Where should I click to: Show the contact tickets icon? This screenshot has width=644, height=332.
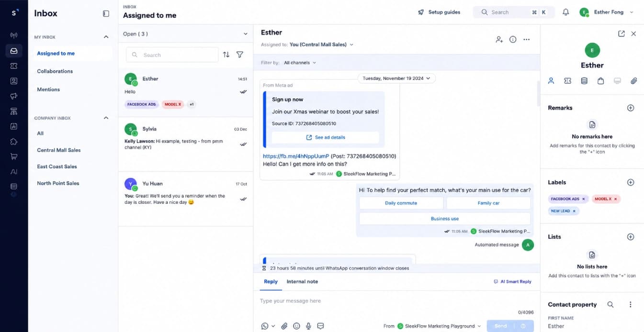coord(568,81)
